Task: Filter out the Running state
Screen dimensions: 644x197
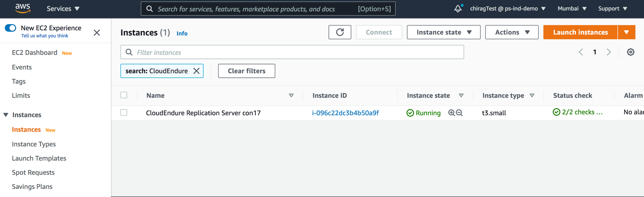Action: 459,113
